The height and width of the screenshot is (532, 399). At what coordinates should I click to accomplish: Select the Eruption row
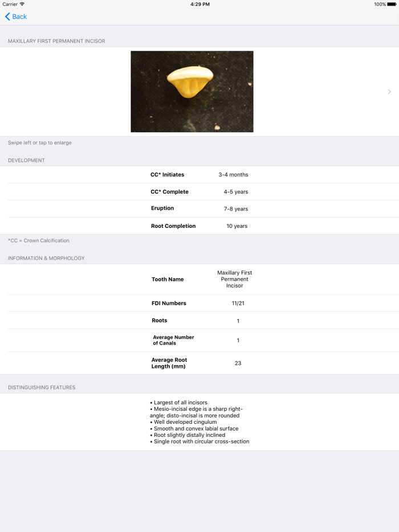[199, 208]
